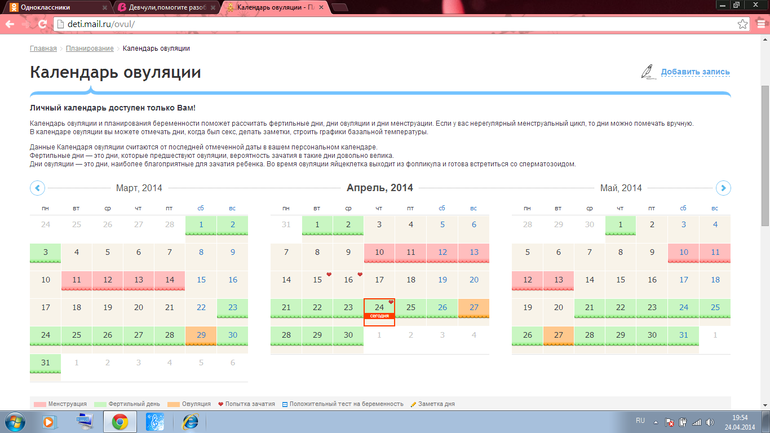This screenshot has height=433, width=770.
Task: Go to next month with right arrow
Action: click(723, 188)
